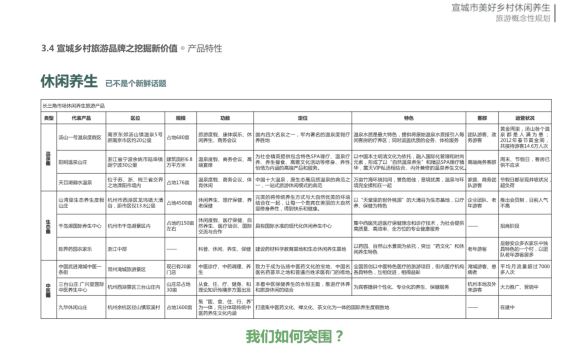Select the 特色 column header
The width and height of the screenshot is (570, 360).
pos(409,118)
